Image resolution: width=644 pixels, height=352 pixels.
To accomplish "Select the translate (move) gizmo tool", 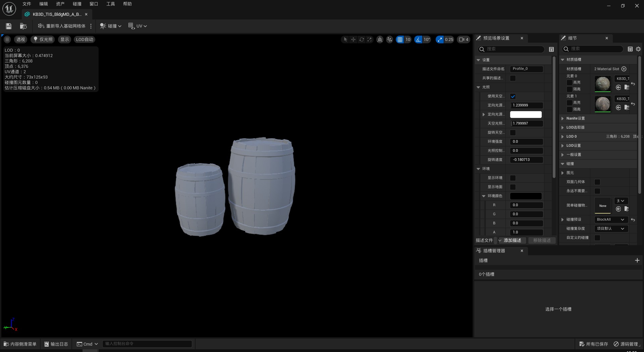I will (353, 40).
